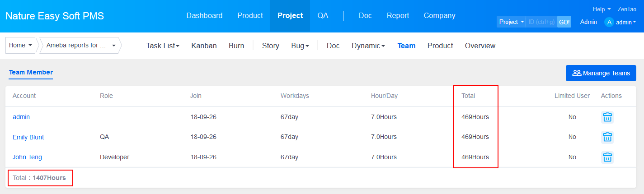This screenshot has width=644, height=194.
Task: Expand the Dynamic dropdown menu
Action: pyautogui.click(x=368, y=46)
